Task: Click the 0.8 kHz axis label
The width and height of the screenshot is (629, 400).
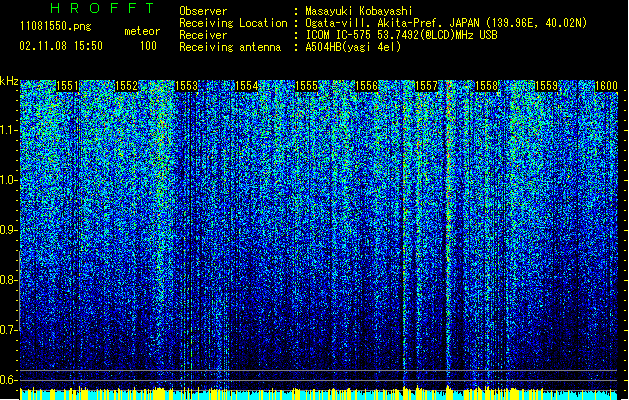Action: pos(9,280)
